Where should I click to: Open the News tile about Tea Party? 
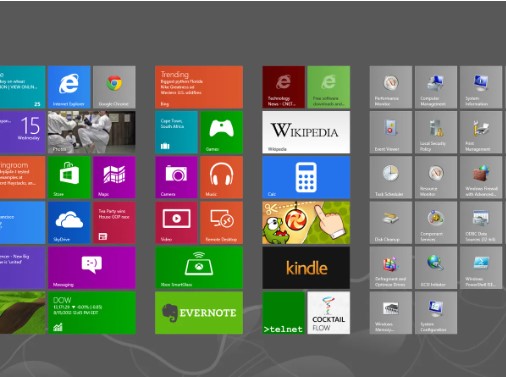[x=114, y=223]
